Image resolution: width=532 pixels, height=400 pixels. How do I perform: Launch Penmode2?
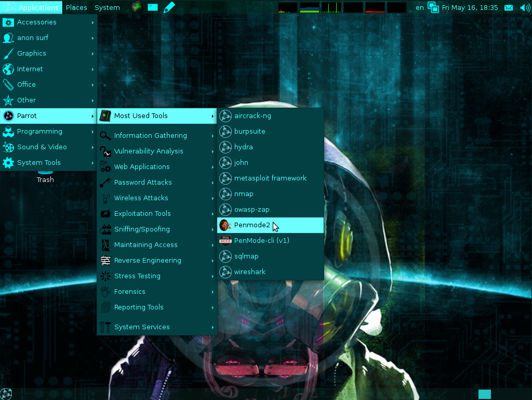point(270,225)
